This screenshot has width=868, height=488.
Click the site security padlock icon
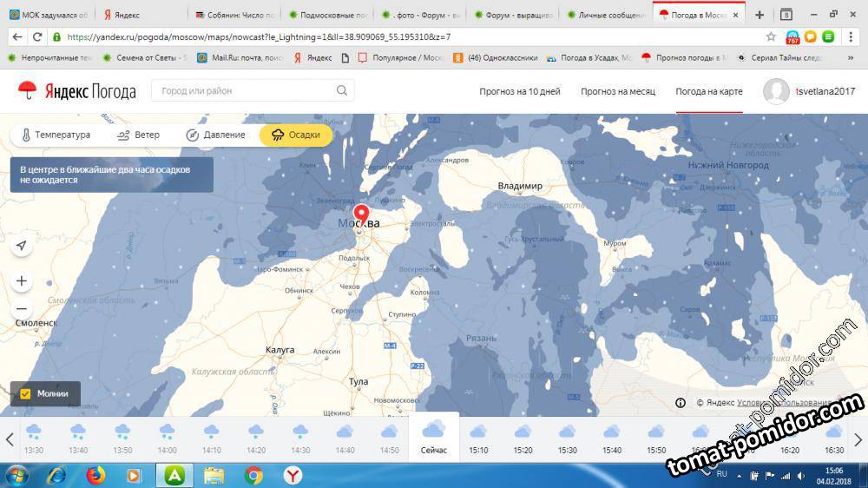click(56, 36)
